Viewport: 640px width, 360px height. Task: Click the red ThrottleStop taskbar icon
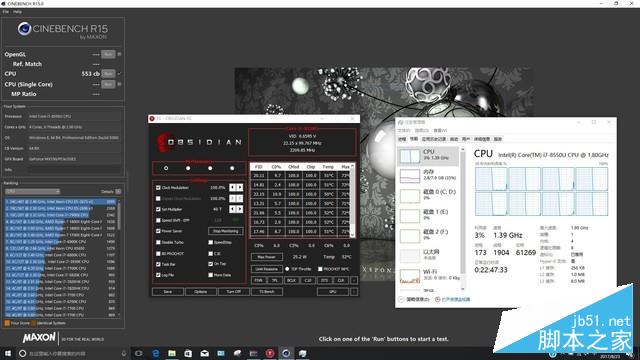click(270, 353)
